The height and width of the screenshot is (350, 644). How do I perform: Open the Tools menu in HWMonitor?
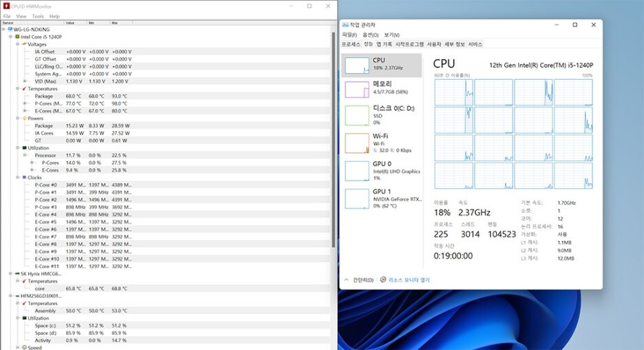click(x=38, y=16)
